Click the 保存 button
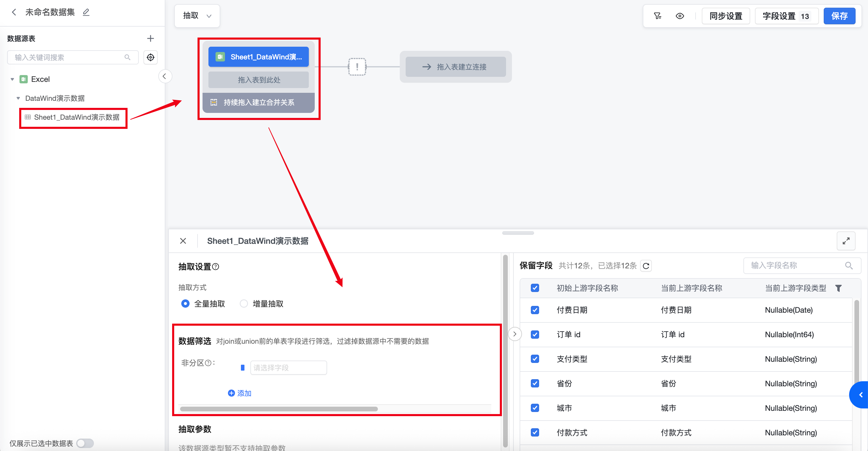Screen dimensions: 868x451 tap(839, 16)
